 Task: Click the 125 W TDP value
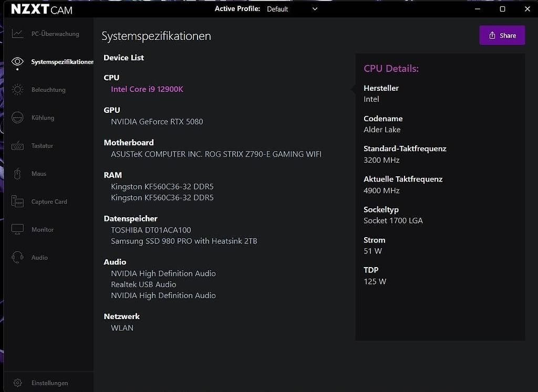pyautogui.click(x=375, y=282)
